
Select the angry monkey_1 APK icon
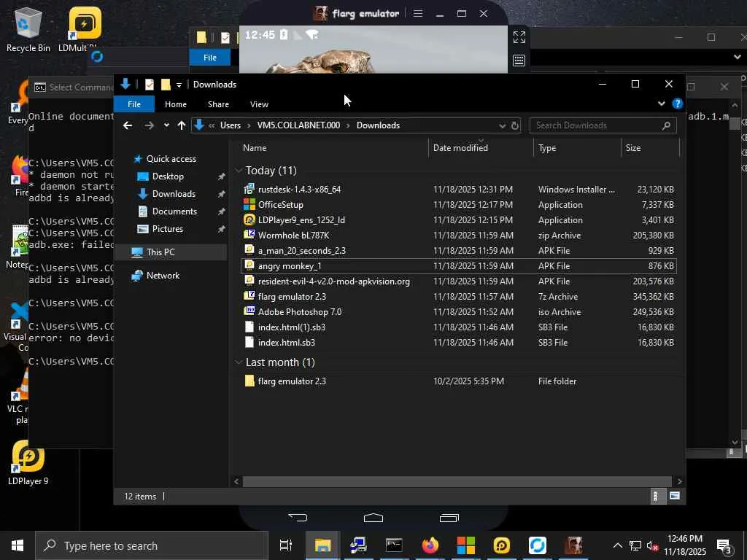tap(249, 265)
